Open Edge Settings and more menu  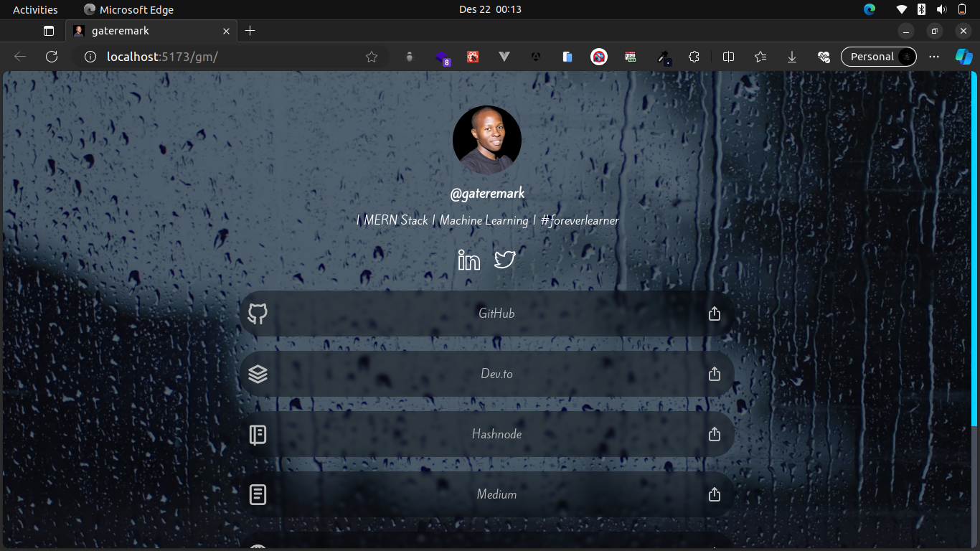pos(934,57)
